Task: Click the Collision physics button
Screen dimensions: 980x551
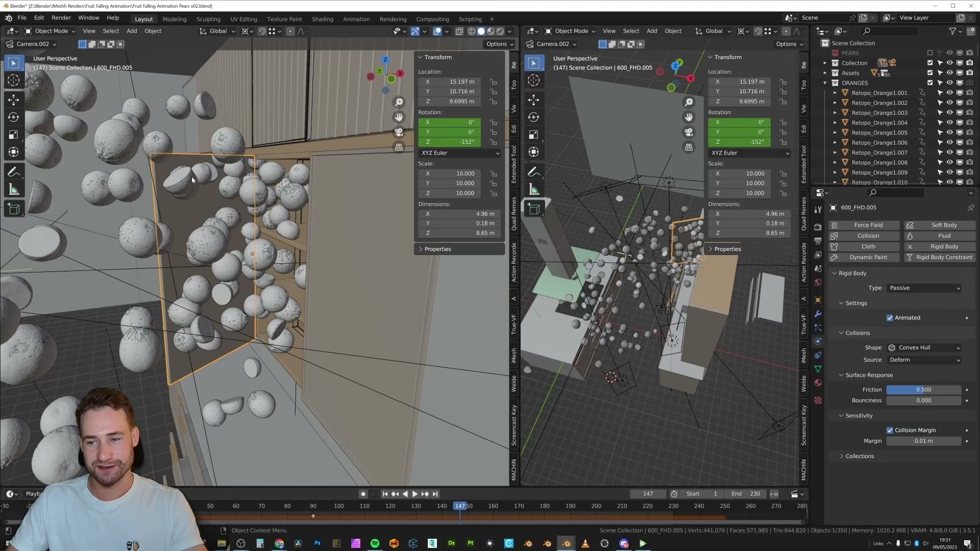Action: pos(864,236)
